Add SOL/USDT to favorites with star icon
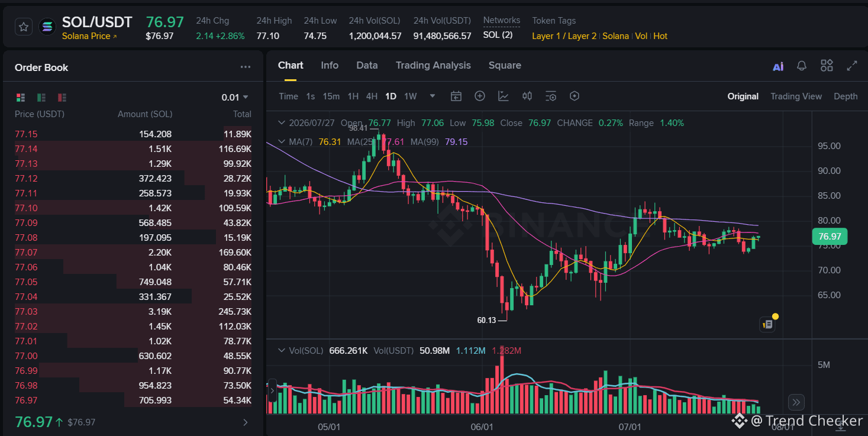Viewport: 868px width, 436px height. tap(23, 27)
